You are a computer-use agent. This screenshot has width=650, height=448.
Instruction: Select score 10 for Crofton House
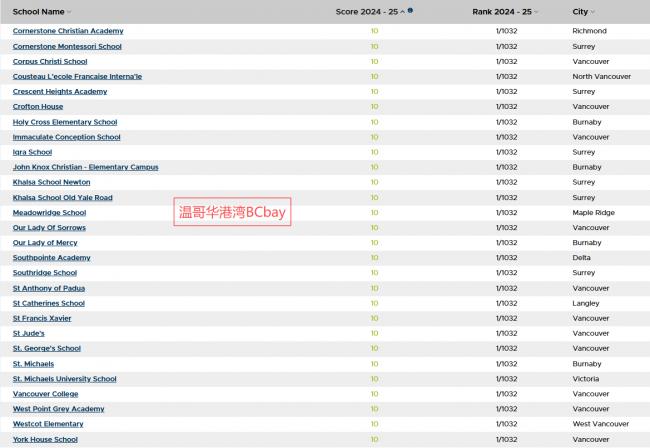[374, 107]
